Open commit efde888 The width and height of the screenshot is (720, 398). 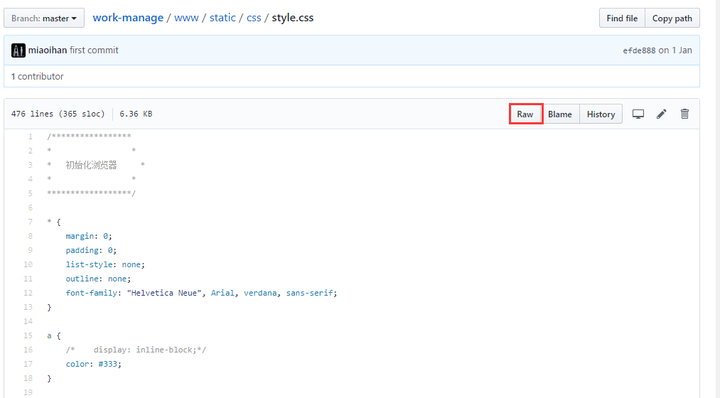click(639, 50)
